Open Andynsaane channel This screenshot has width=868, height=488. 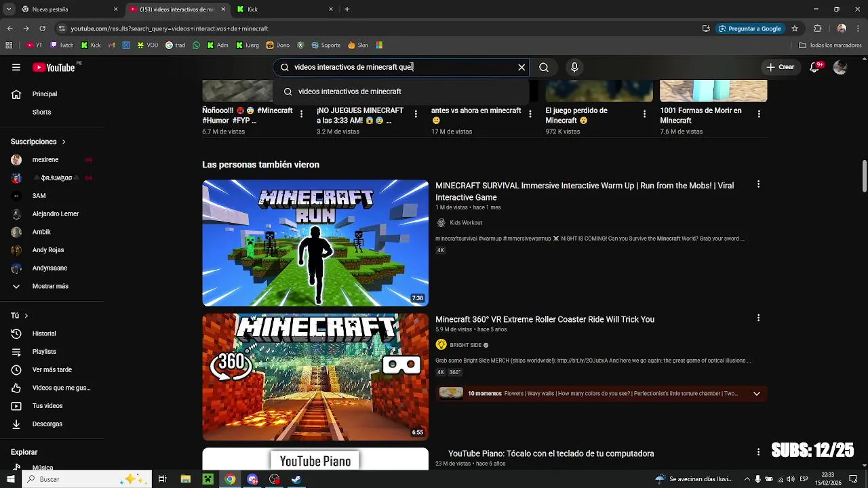(x=49, y=268)
